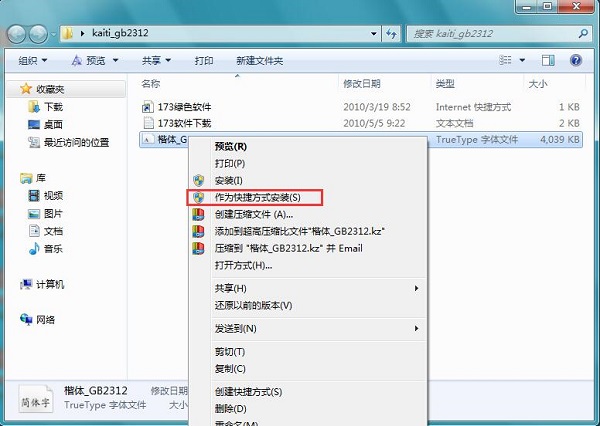600x426 pixels.
Task: Click TrueType 字体文件 type cell in file list
Action: coord(477,139)
